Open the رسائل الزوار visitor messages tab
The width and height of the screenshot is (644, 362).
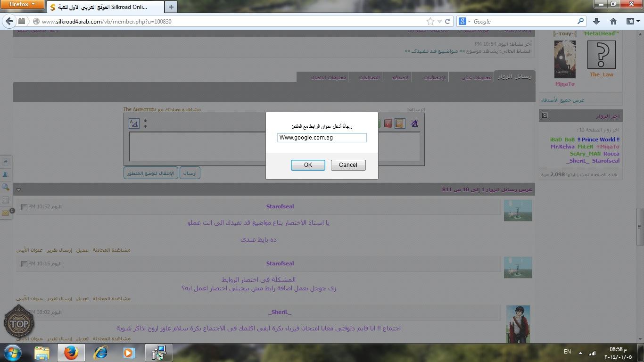click(514, 76)
